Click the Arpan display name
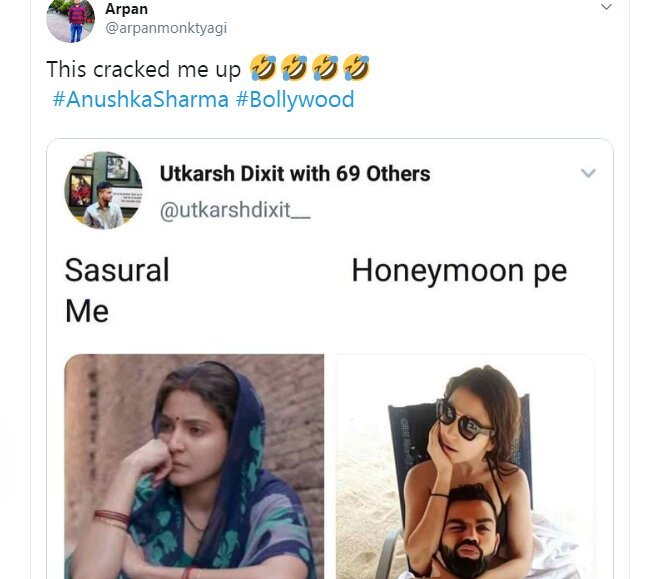The width and height of the screenshot is (649, 579). (126, 9)
